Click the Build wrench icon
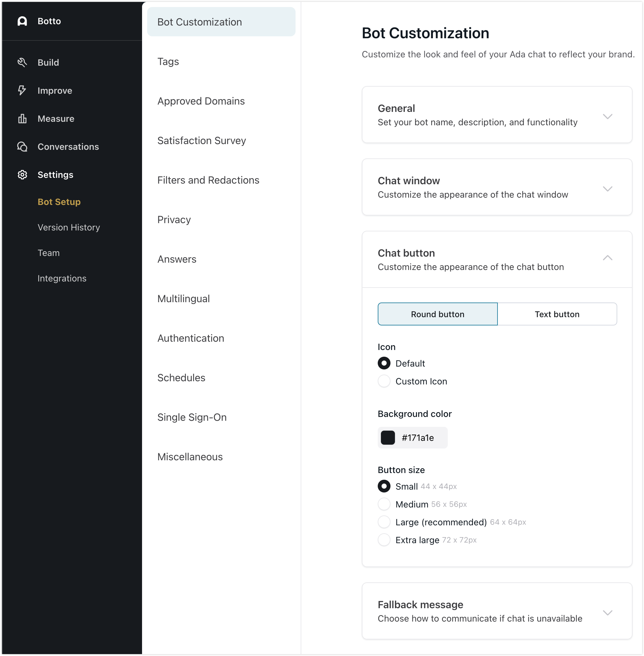 click(x=22, y=62)
